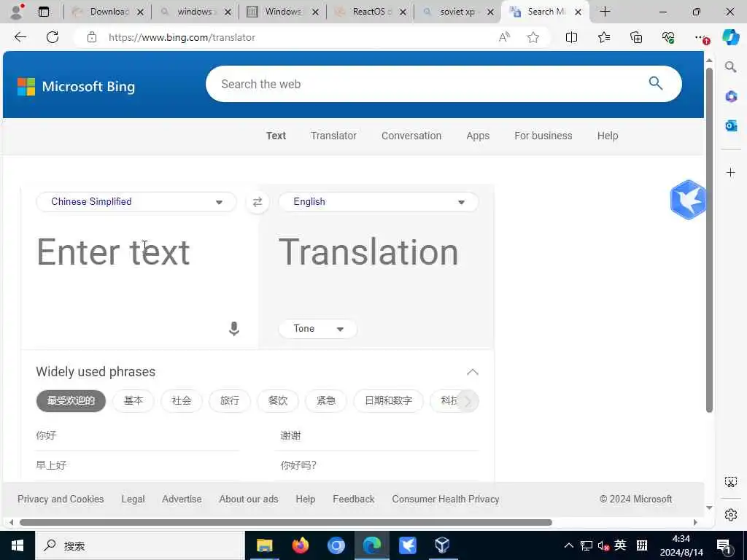
Task: Open the Outlook sidebar icon
Action: click(x=731, y=125)
